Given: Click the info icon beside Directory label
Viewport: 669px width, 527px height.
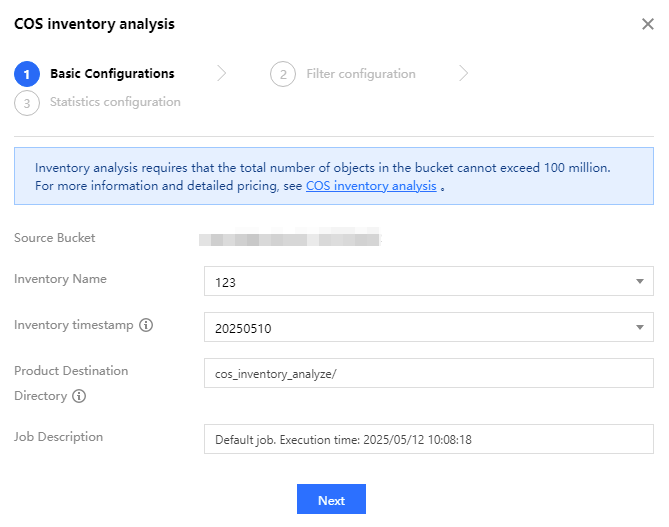Looking at the screenshot, I should tap(79, 396).
